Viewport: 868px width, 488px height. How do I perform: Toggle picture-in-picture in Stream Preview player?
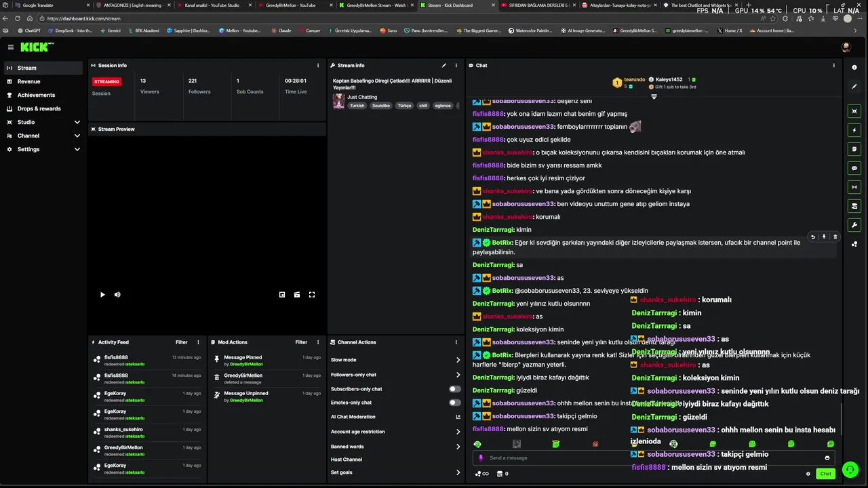(x=282, y=295)
